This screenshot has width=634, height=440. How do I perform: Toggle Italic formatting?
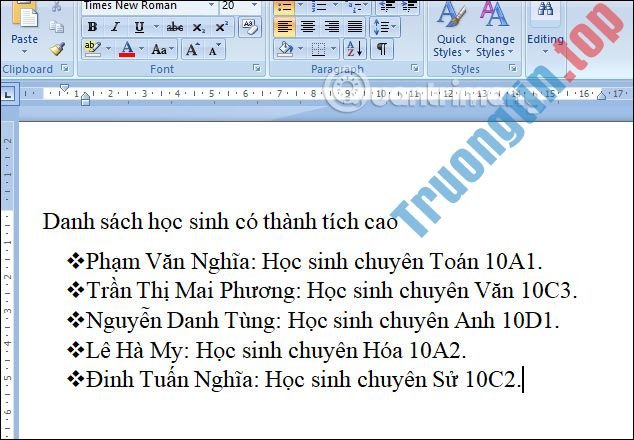tap(116, 27)
